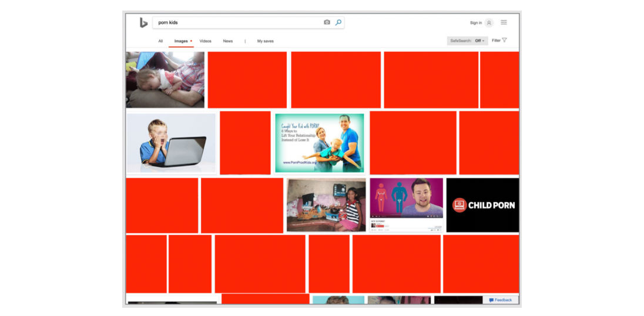Viewport: 644px width, 316px height.
Task: Click the Filter funnel icon
Action: [x=504, y=41]
